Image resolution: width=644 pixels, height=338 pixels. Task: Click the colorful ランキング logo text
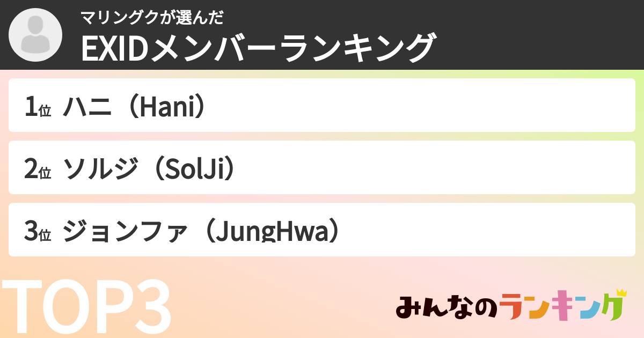click(x=561, y=307)
